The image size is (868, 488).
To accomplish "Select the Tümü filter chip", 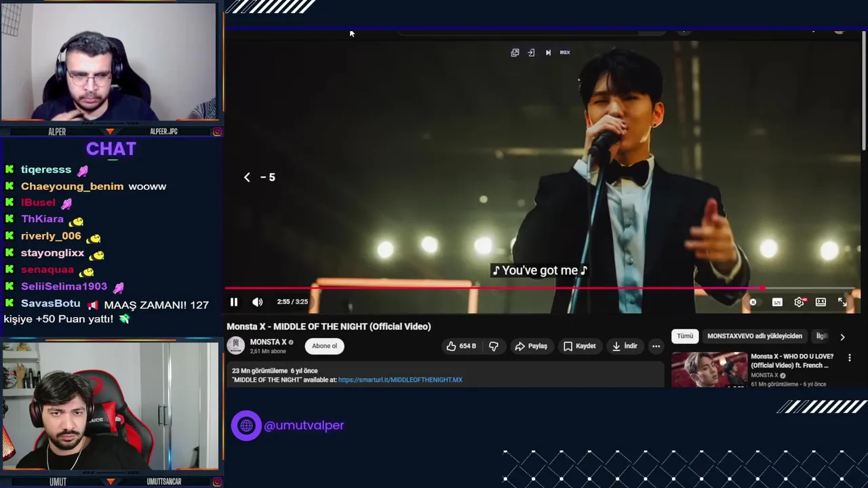I will point(685,336).
